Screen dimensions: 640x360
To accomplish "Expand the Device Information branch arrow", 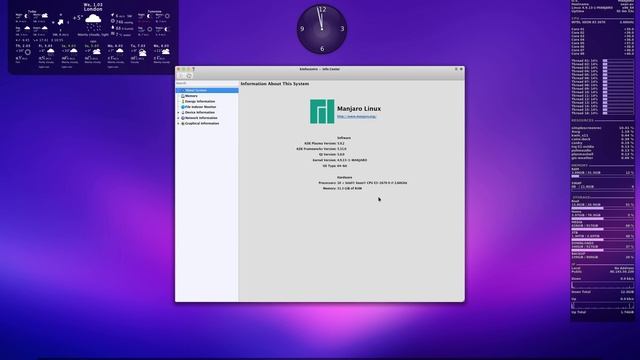I will (178, 112).
